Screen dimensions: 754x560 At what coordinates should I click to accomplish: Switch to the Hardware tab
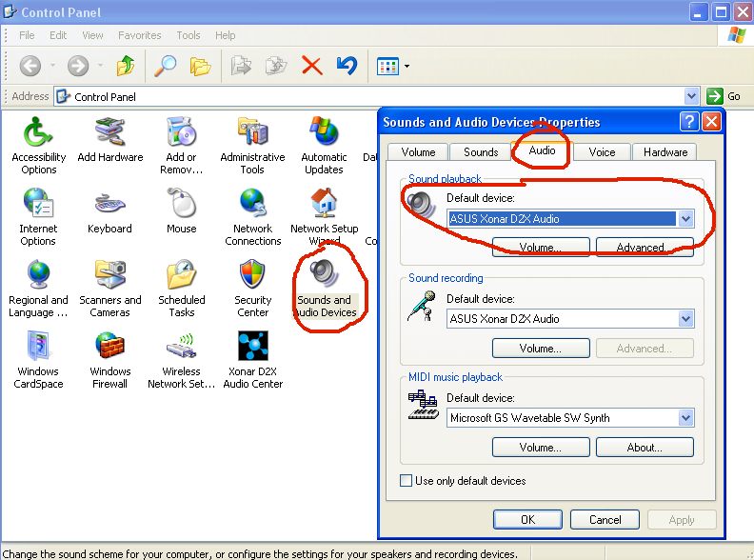pyautogui.click(x=665, y=152)
